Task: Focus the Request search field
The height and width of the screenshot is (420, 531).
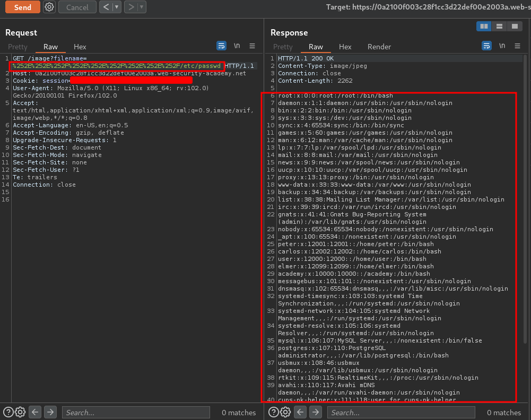Action: coord(136,413)
